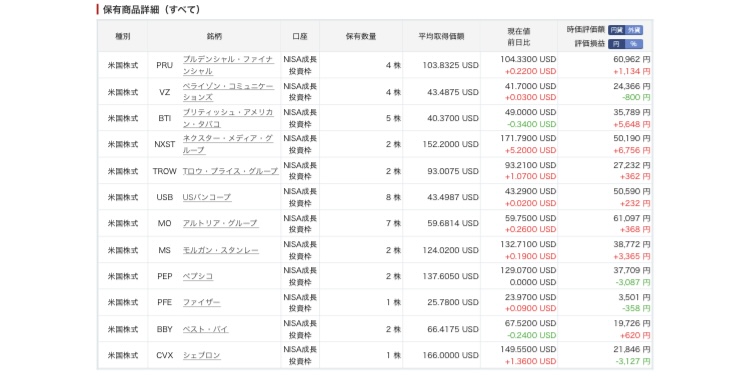Open プルデンシャル・ファイナンシャル stock link
This screenshot has width=750, height=376.
[228, 65]
